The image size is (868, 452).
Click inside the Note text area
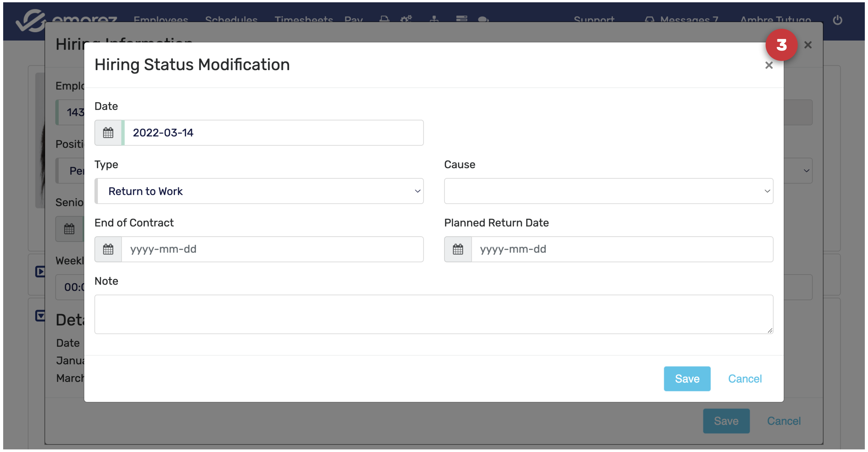pos(433,314)
